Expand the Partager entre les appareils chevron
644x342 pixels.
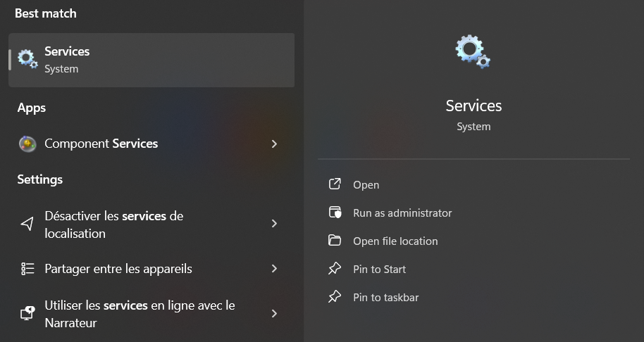[x=274, y=269]
